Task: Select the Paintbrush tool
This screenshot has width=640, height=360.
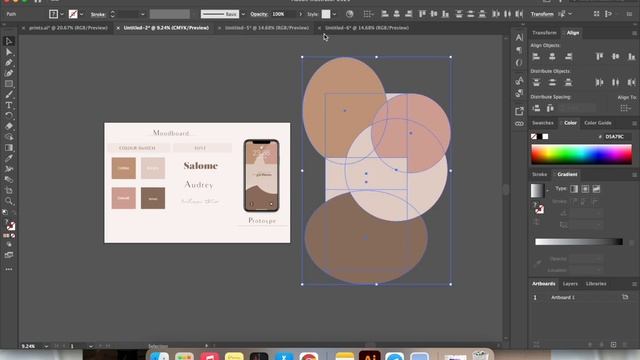Action: pos(9,94)
